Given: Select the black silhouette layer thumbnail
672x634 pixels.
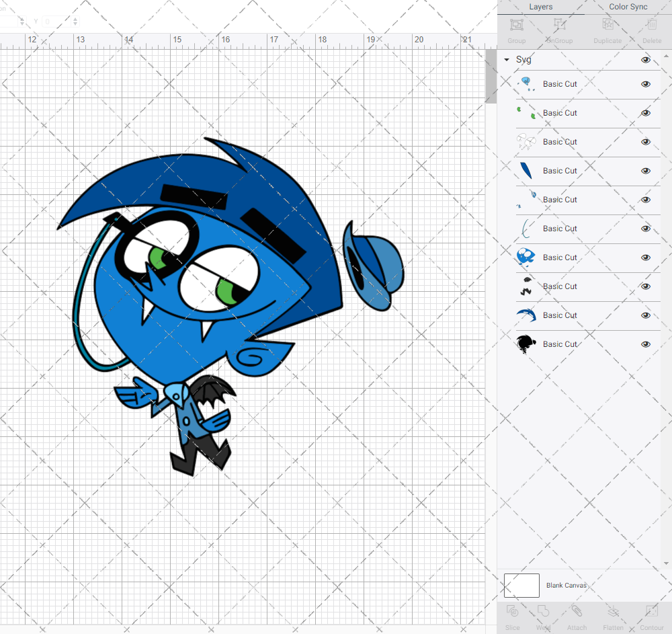Looking at the screenshot, I should (526, 344).
